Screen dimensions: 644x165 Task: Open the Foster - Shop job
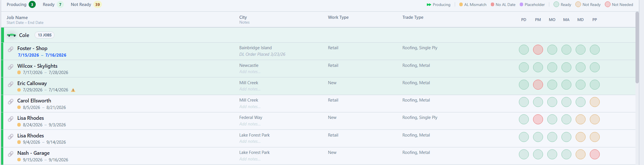[x=32, y=48]
